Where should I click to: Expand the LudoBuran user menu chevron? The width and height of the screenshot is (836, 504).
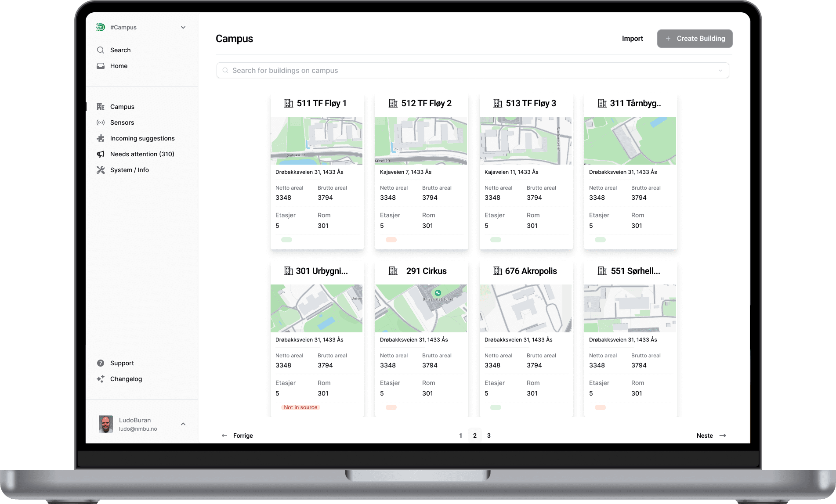click(x=183, y=424)
